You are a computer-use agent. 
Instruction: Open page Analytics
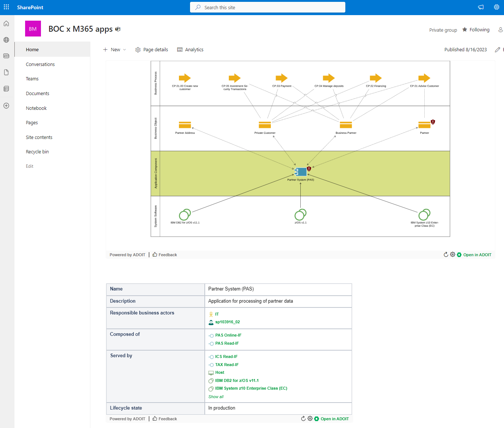[x=190, y=50]
